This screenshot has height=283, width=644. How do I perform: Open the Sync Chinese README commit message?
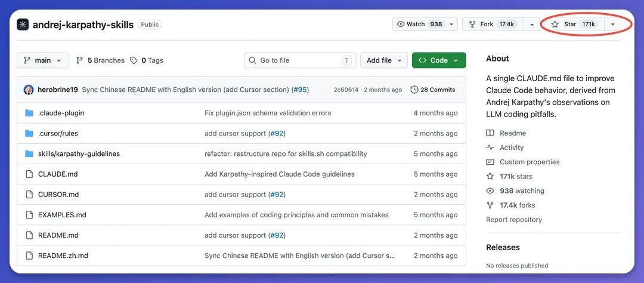(185, 90)
